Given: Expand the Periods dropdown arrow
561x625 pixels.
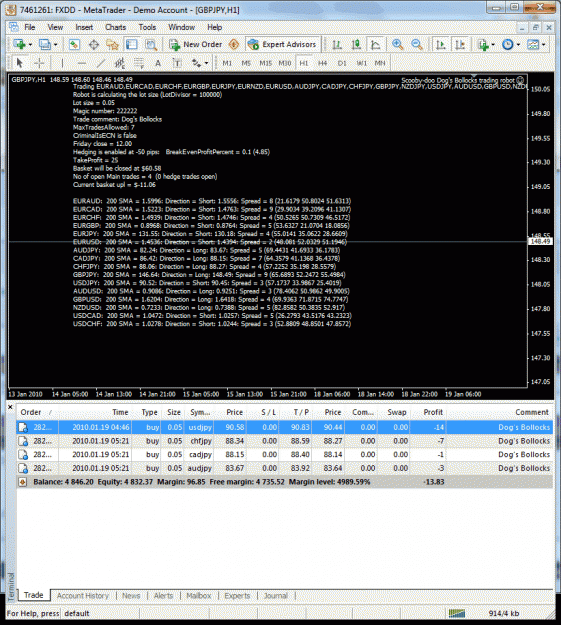Looking at the screenshot, I should click(518, 45).
